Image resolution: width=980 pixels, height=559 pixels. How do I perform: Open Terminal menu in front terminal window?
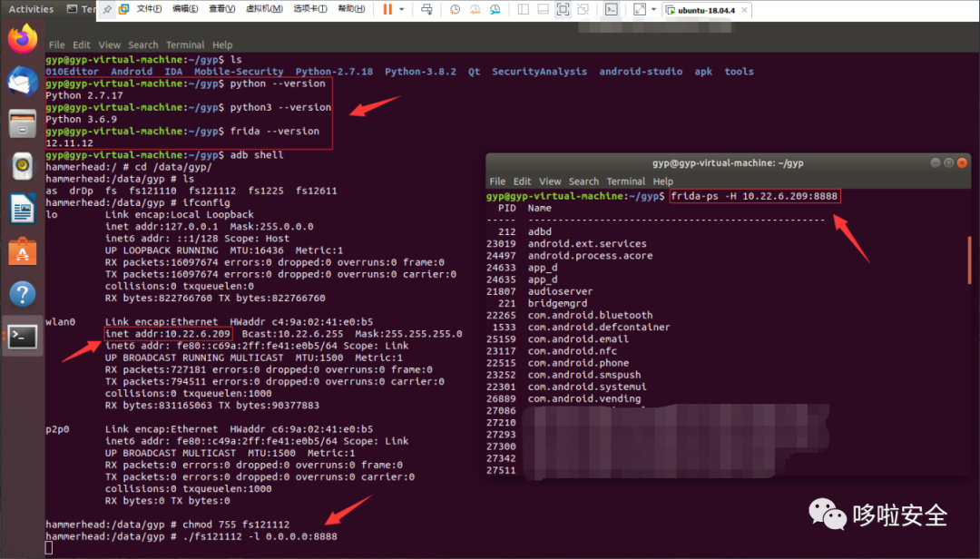click(x=625, y=181)
